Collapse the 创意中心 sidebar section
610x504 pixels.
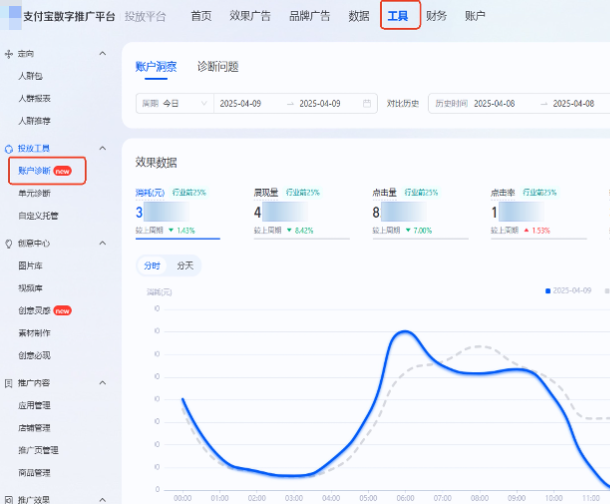click(103, 243)
